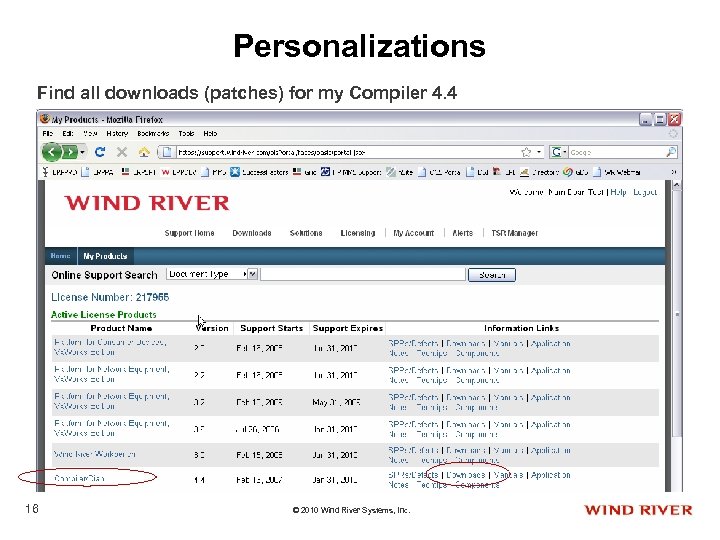
Task: Open the Wind River Workbench product link
Action: point(94,454)
